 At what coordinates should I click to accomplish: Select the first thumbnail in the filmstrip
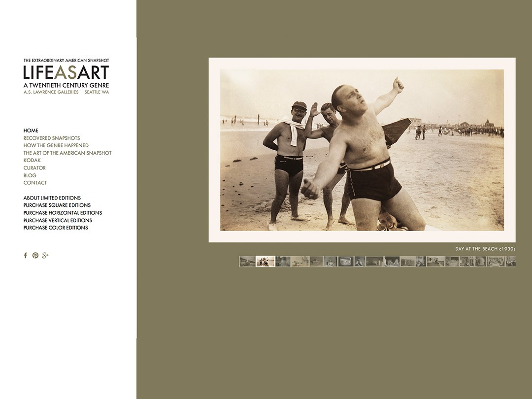coord(247,261)
